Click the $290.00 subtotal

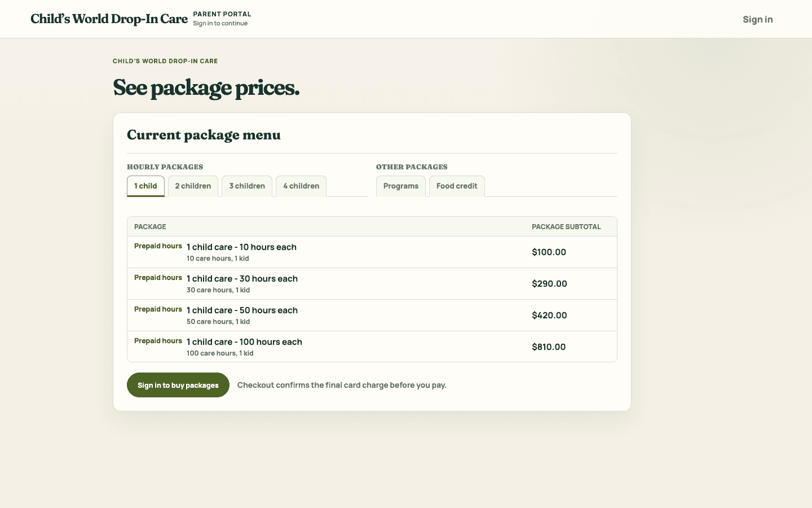pyautogui.click(x=549, y=284)
